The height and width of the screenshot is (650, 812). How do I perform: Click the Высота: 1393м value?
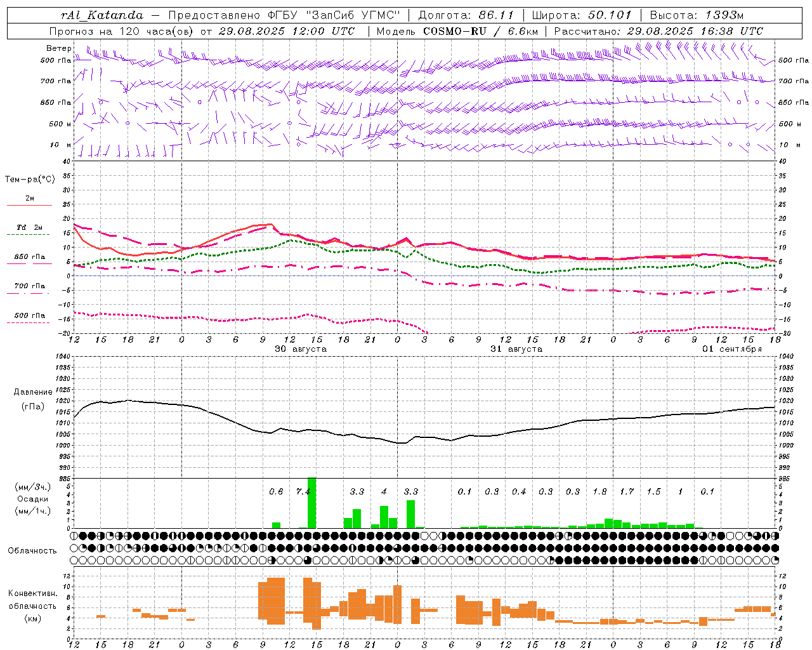(x=698, y=15)
